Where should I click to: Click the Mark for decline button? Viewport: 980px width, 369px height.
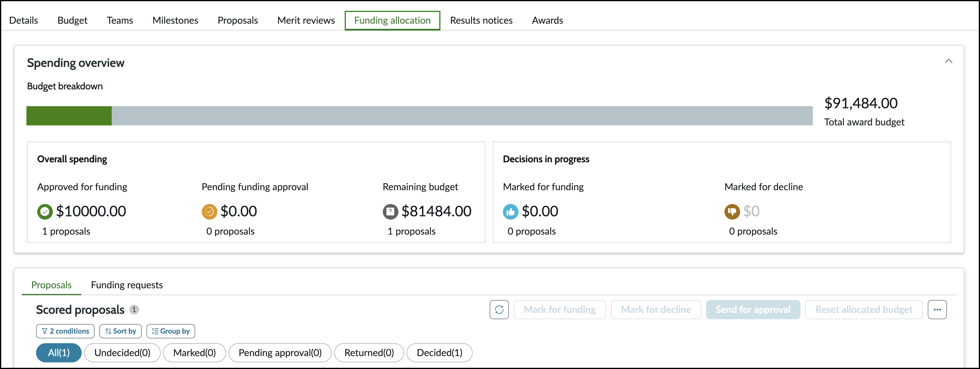(x=656, y=310)
